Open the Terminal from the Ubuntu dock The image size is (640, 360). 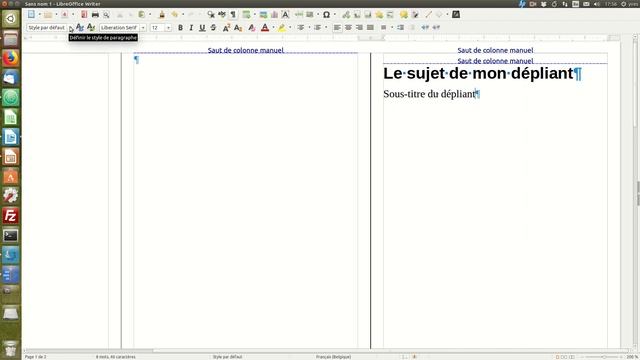(11, 236)
